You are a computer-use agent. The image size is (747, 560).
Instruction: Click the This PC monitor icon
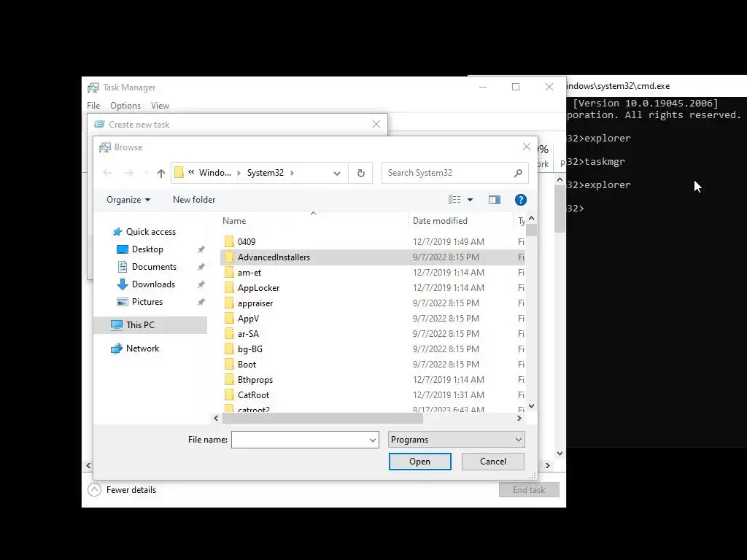pyautogui.click(x=116, y=325)
